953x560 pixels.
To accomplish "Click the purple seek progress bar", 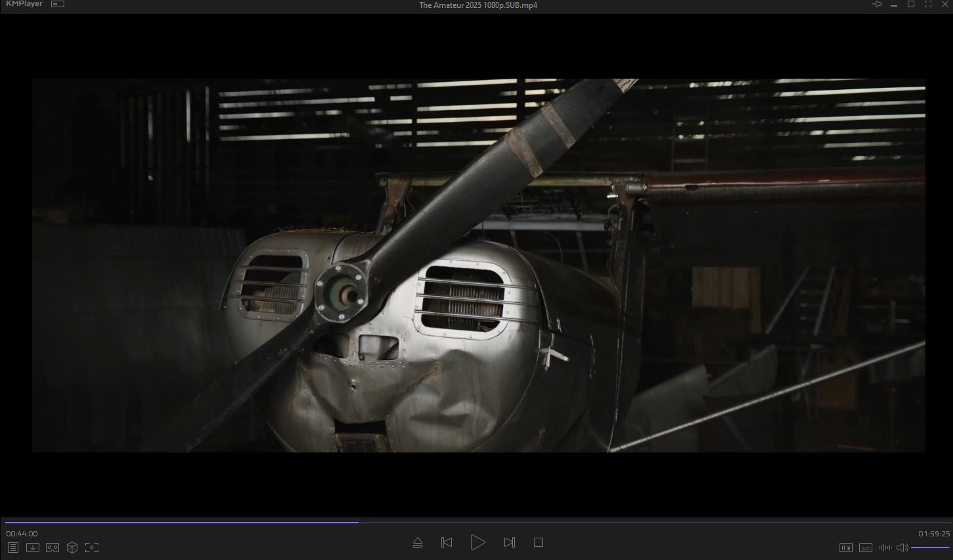I will 262,523.
